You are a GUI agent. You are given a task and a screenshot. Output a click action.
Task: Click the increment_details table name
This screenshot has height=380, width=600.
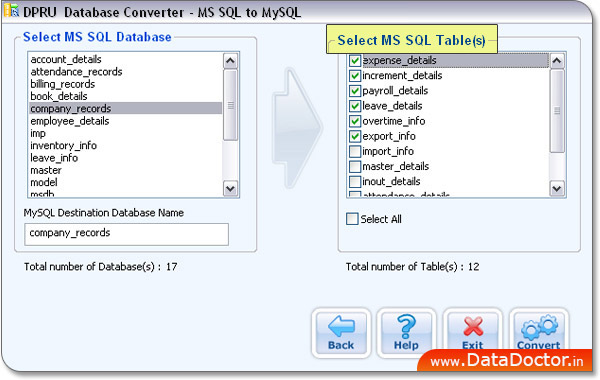(402, 75)
